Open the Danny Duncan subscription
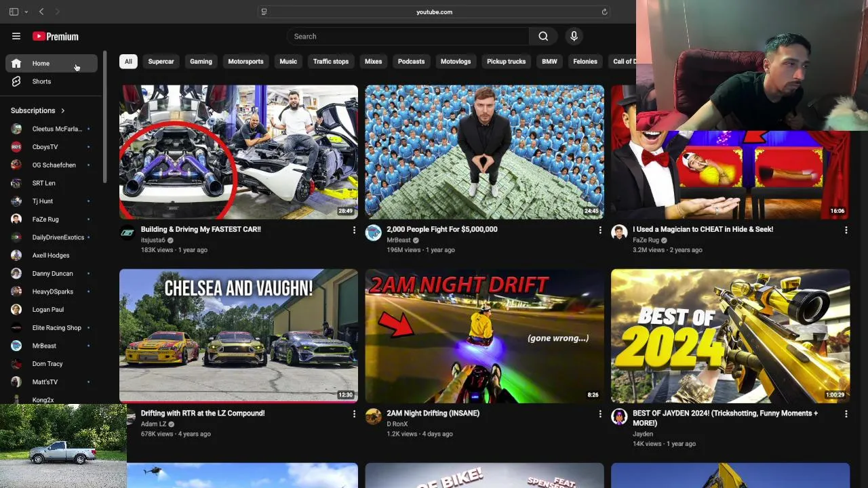Viewport: 868px width, 488px height. click(x=52, y=273)
